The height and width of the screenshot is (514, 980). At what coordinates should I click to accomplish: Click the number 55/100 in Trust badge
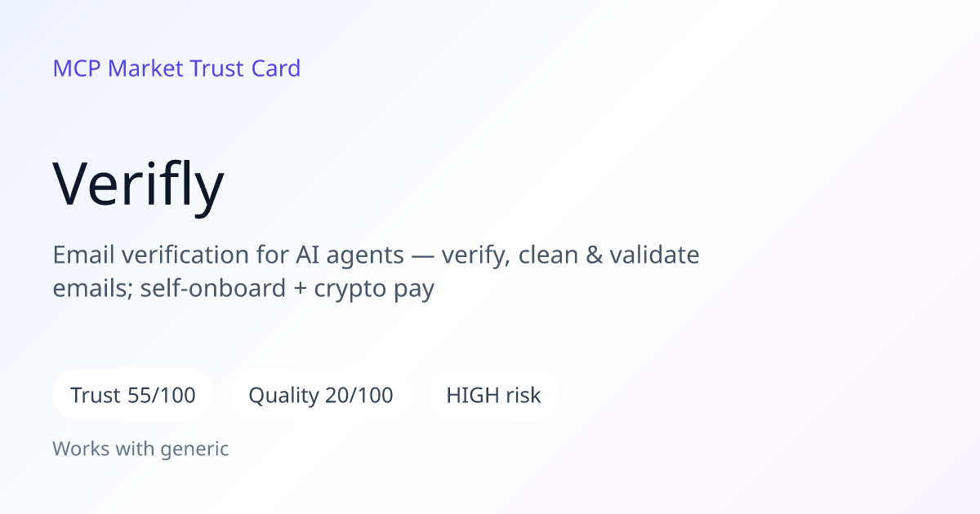(162, 396)
